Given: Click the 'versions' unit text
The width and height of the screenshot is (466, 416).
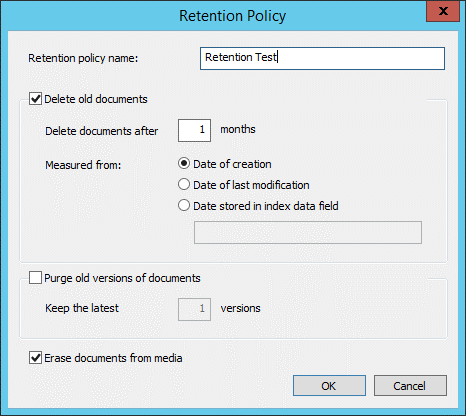Looking at the screenshot, I should pos(240,308).
